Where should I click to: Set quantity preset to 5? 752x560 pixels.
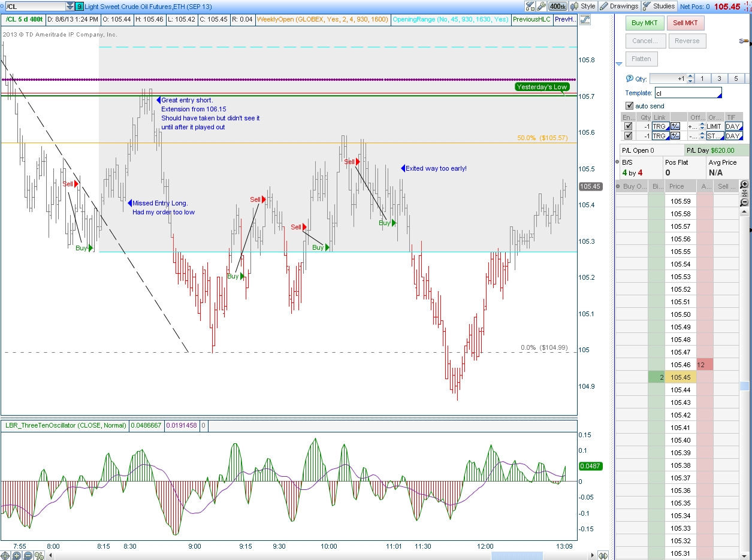click(x=736, y=78)
